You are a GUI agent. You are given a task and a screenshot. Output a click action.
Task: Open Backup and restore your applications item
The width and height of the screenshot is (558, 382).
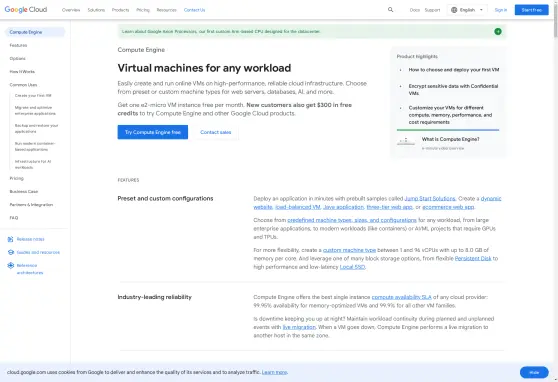(36, 129)
